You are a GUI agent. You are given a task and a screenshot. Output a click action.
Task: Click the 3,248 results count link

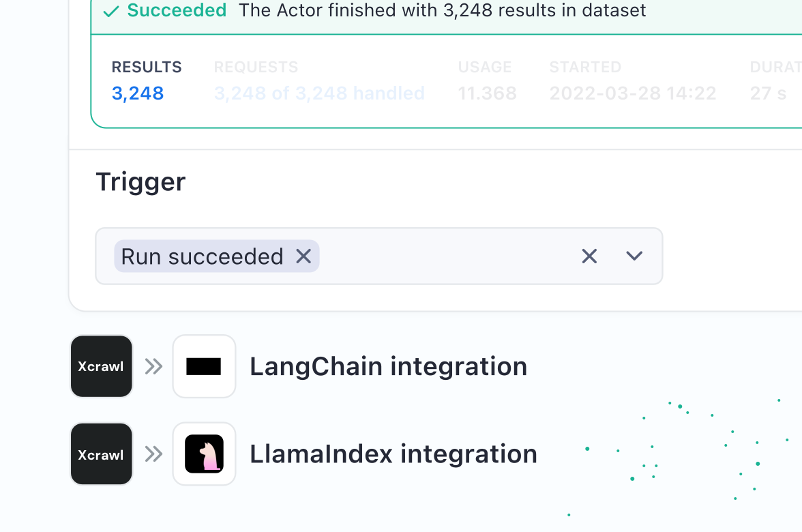(x=138, y=93)
